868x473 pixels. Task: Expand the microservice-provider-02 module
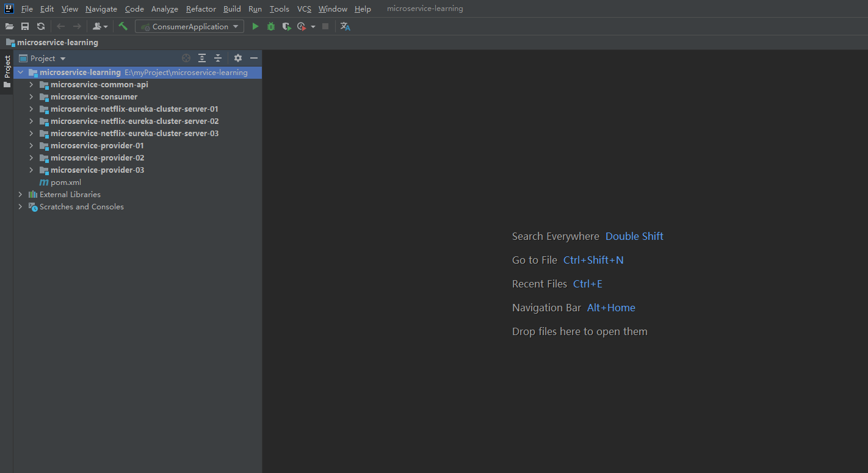(x=31, y=157)
